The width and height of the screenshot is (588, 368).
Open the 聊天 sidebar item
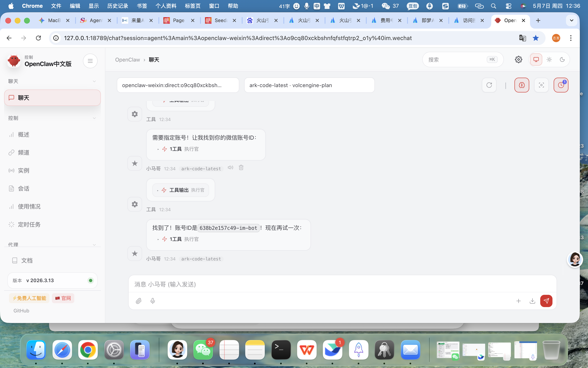pyautogui.click(x=52, y=98)
